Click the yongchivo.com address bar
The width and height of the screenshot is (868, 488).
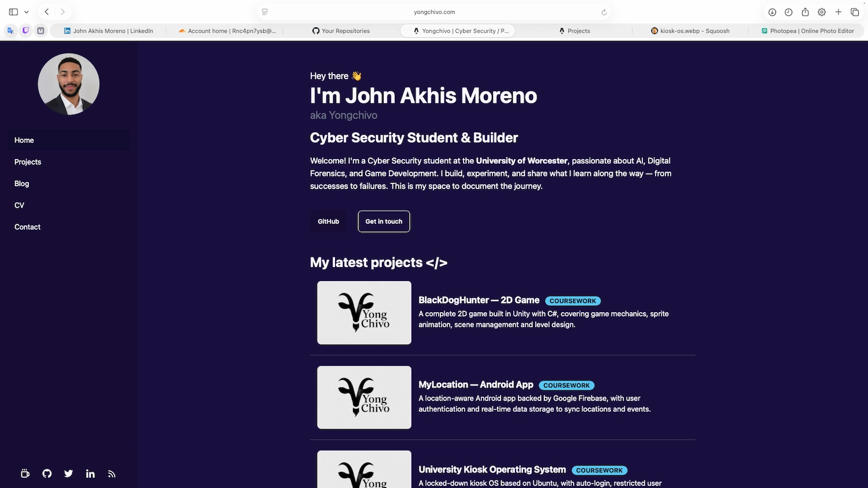point(434,12)
